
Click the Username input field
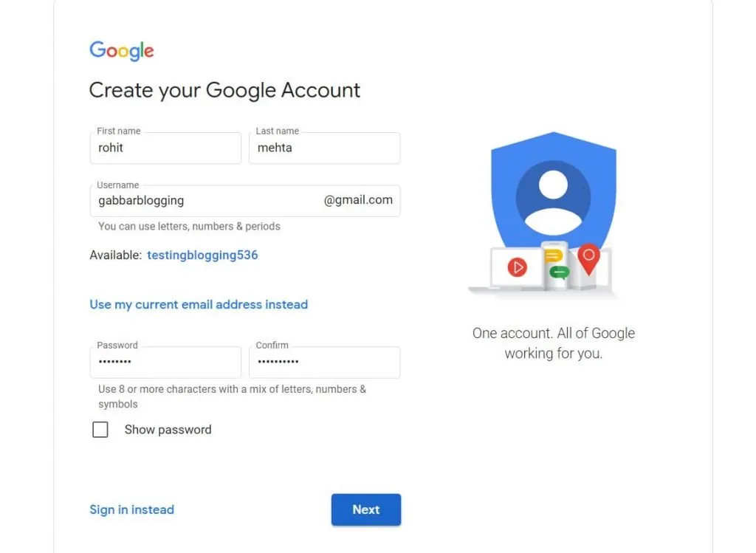pyautogui.click(x=207, y=200)
